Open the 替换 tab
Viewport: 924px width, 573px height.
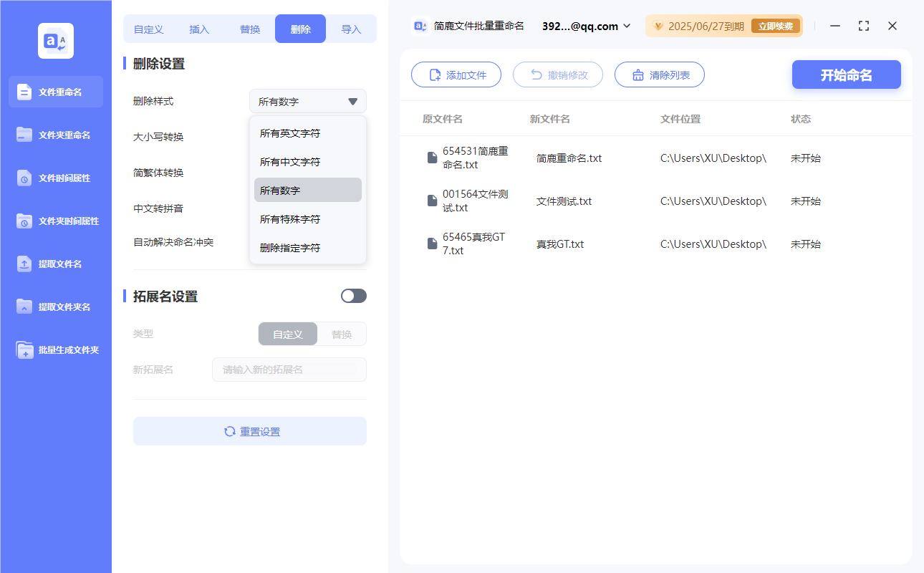(x=250, y=29)
